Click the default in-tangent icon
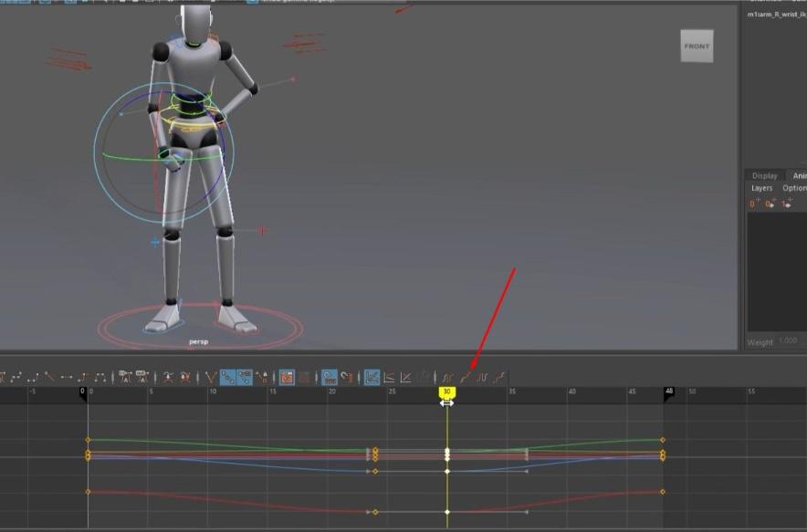The width and height of the screenshot is (807, 532). 125,378
